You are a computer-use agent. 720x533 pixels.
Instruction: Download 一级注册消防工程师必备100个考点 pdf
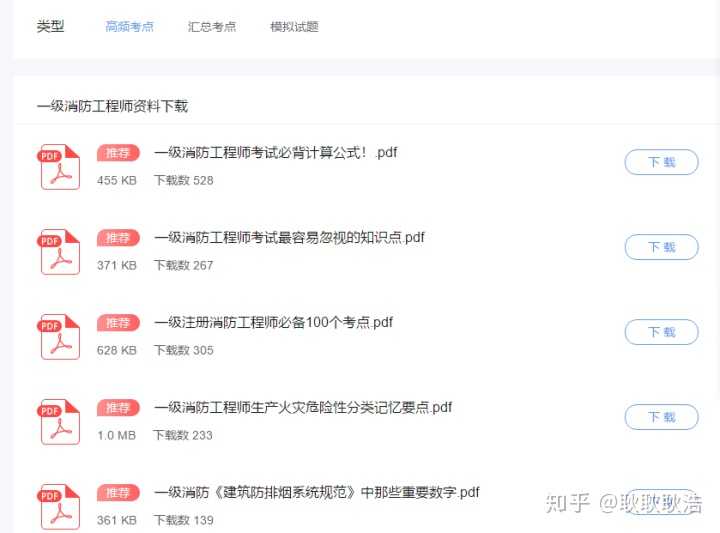(661, 332)
